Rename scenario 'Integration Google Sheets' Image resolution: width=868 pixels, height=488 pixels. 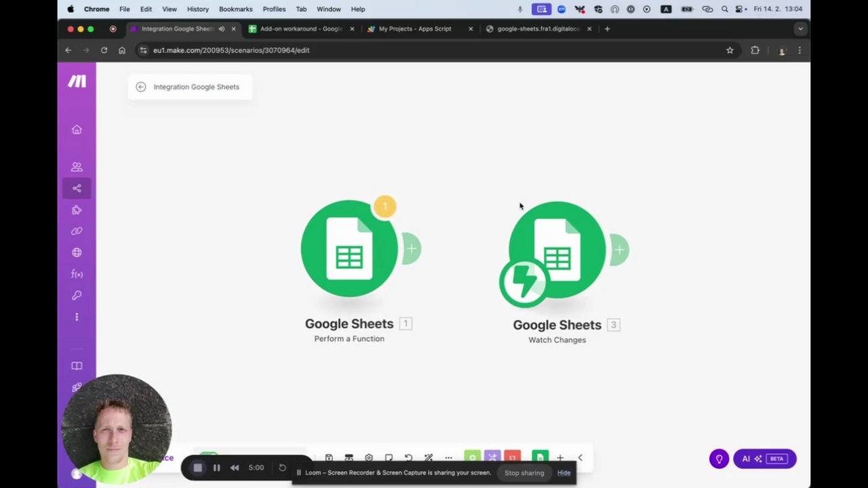(196, 87)
